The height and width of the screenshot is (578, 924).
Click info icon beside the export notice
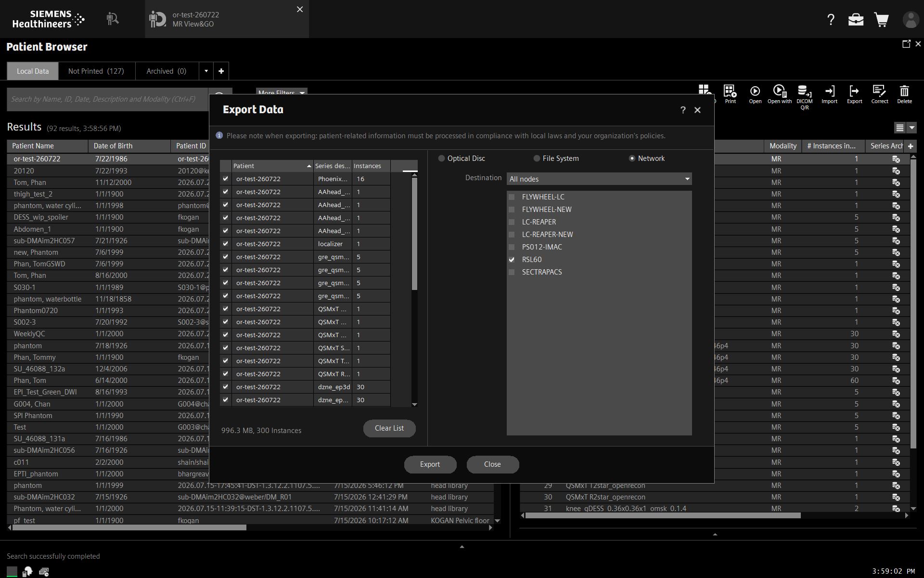[x=219, y=135]
